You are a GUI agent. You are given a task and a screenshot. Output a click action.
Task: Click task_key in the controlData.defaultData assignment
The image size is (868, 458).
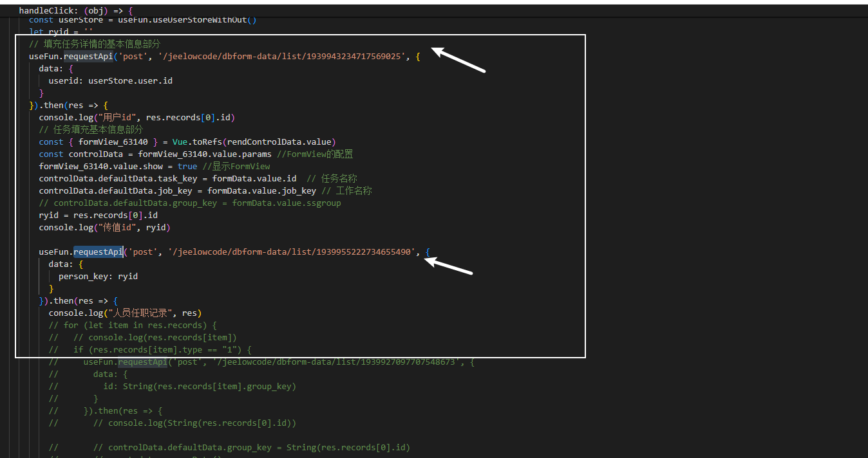[183, 179]
